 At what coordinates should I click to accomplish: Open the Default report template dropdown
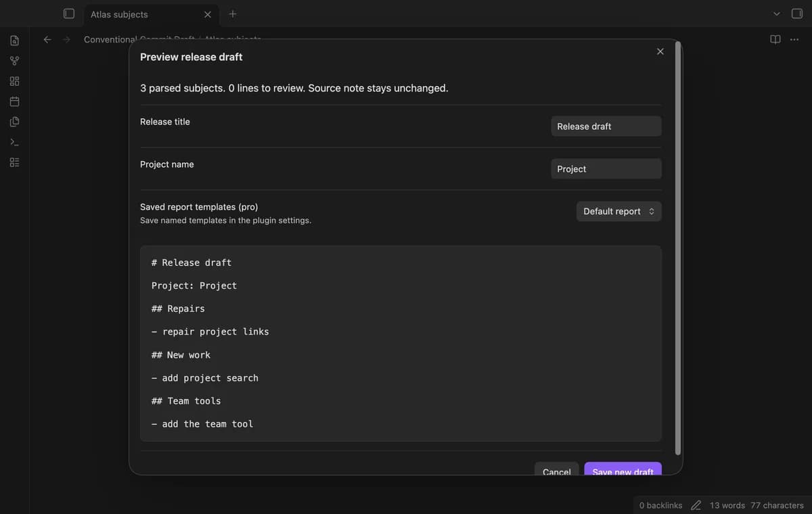(x=619, y=211)
